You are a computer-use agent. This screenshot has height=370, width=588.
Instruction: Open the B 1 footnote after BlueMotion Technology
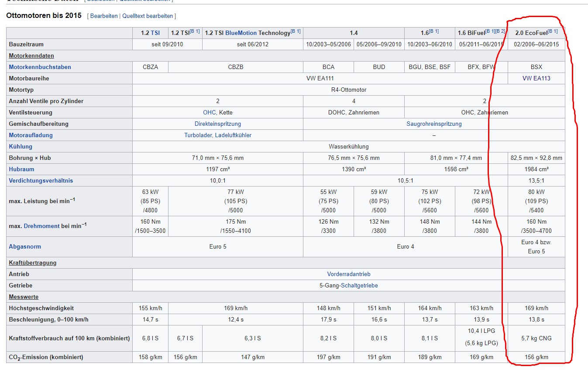[296, 31]
